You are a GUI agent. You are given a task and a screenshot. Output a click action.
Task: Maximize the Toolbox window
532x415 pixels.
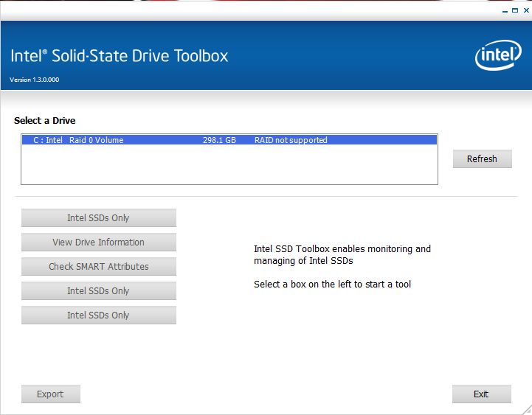click(515, 10)
